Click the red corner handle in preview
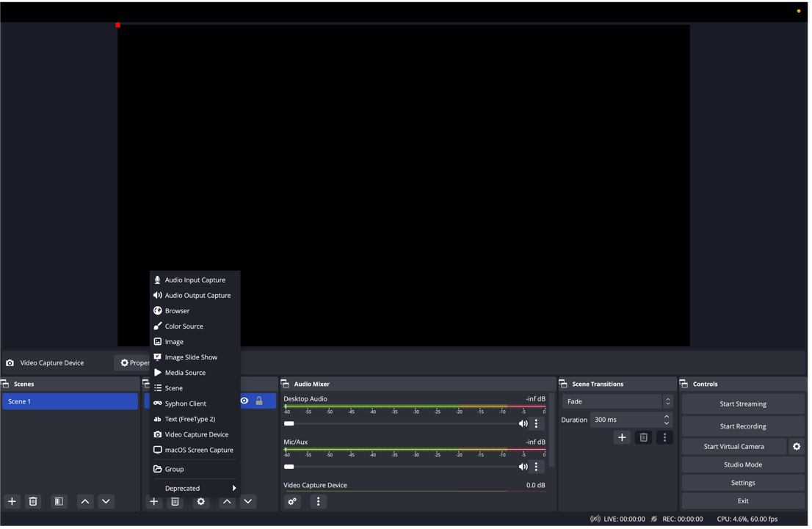812x529 pixels. 119,25
